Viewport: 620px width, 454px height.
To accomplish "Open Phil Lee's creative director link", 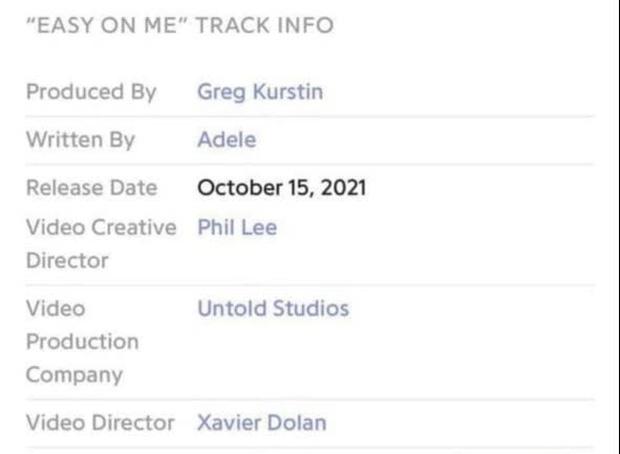I will point(237,227).
